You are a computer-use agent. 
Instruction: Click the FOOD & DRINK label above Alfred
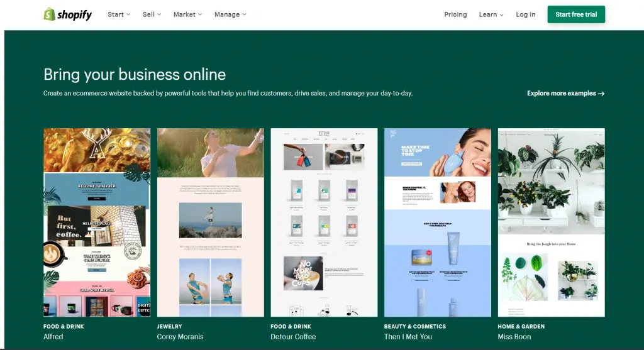click(x=64, y=327)
